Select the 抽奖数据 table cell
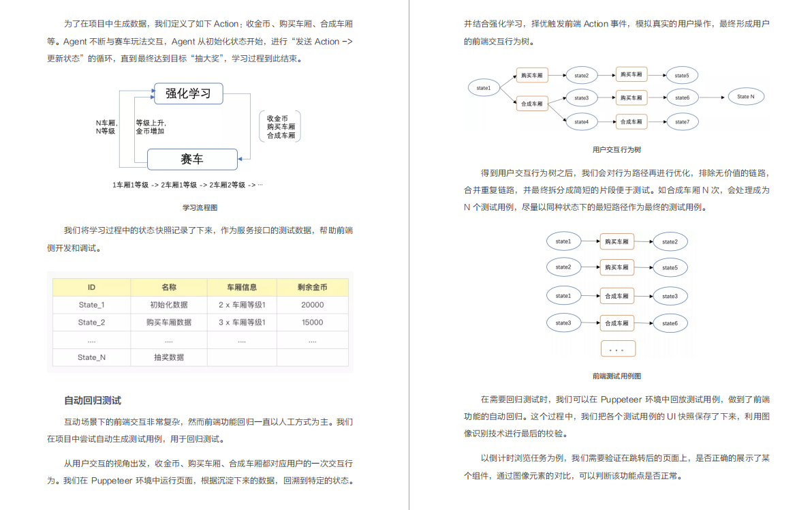812x510 pixels. [x=169, y=357]
